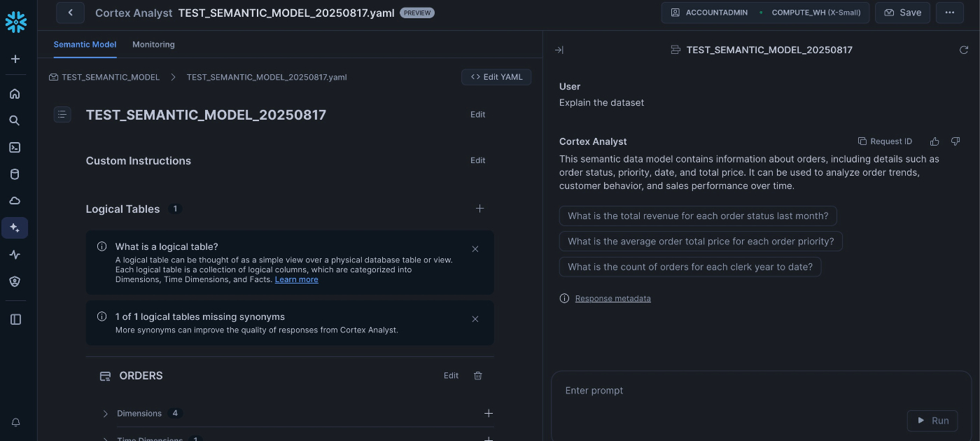Switch to the Semantic Model tab
Screen dimensions: 980x441
pyautogui.click(x=85, y=44)
